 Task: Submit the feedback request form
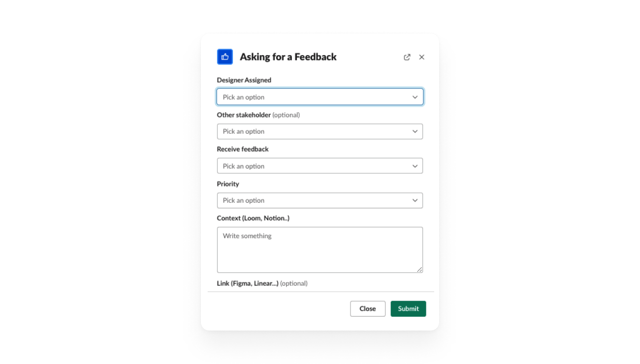pyautogui.click(x=409, y=309)
